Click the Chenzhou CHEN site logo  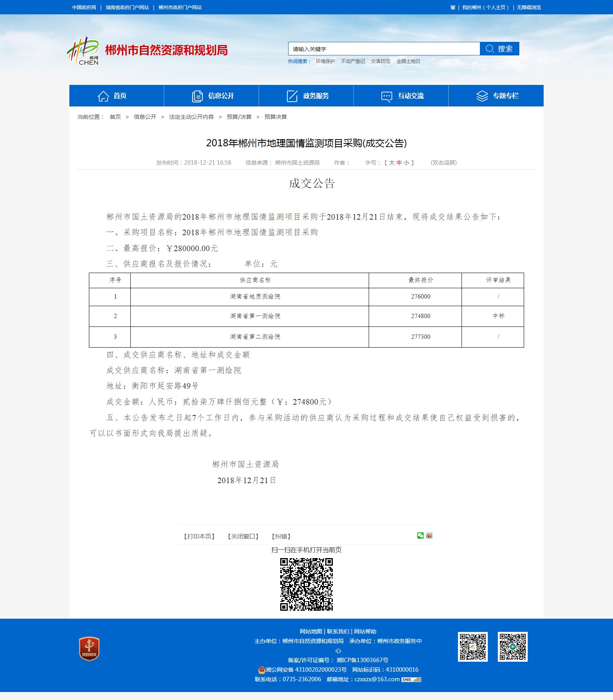pyautogui.click(x=83, y=51)
